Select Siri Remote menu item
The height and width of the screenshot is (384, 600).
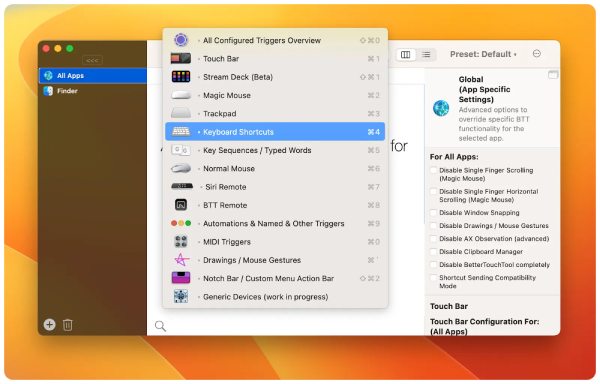[x=275, y=187]
